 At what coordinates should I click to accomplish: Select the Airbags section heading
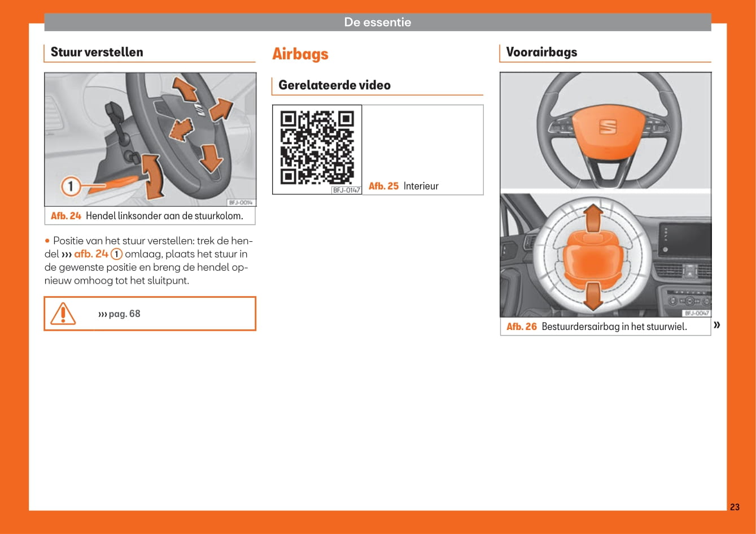(x=300, y=54)
